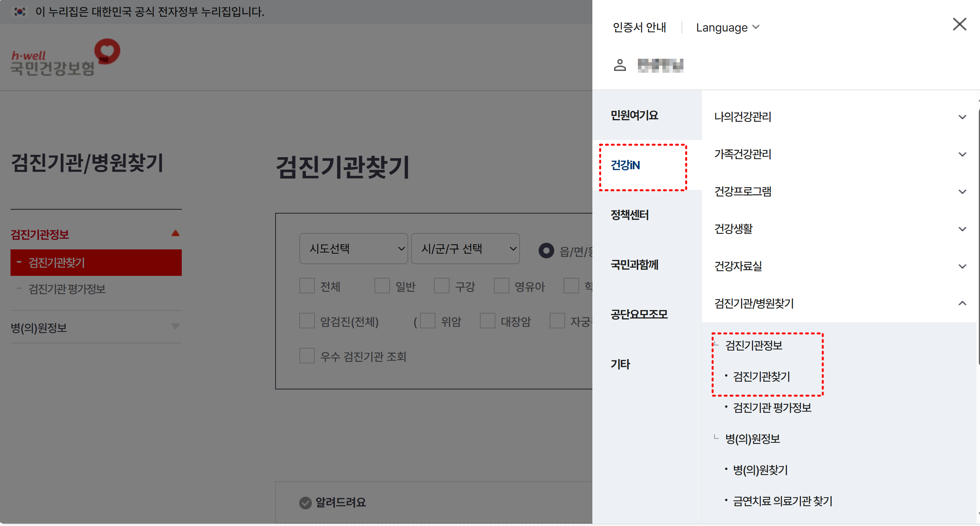The height and width of the screenshot is (526, 980).
Task: Check the 전체 checkbox
Action: (x=307, y=286)
